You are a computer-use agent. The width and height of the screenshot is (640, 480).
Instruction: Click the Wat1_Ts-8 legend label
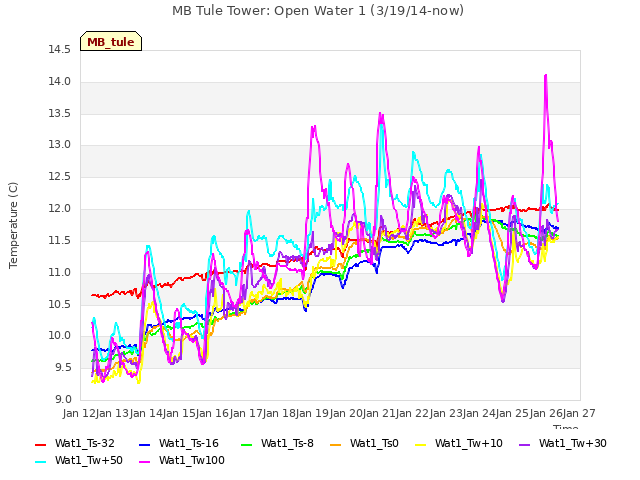click(287, 443)
